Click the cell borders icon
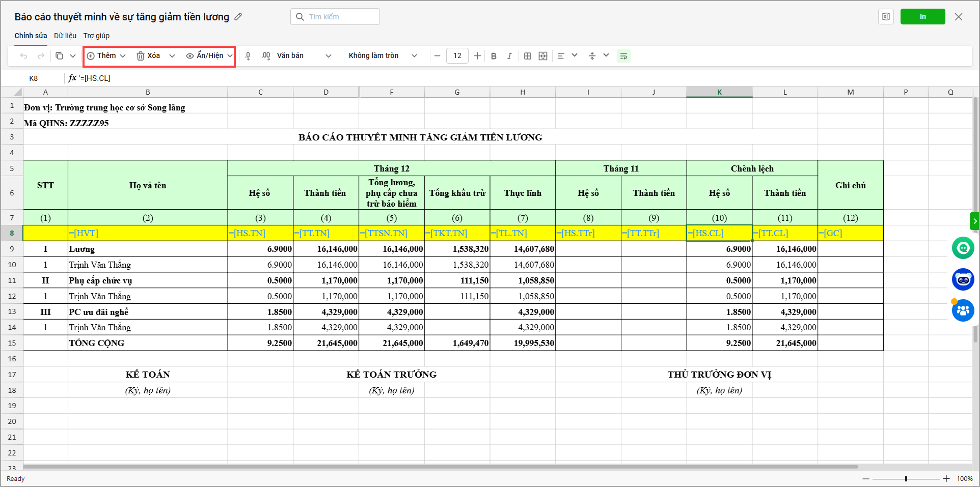This screenshot has height=487, width=980. tap(528, 56)
